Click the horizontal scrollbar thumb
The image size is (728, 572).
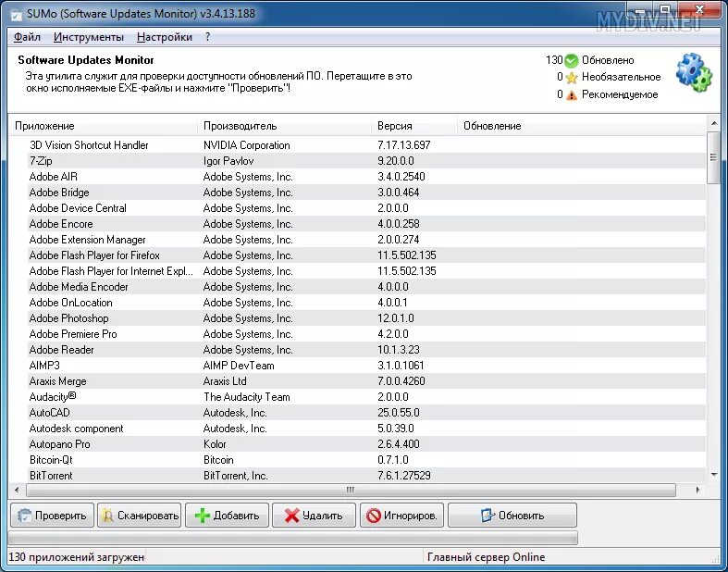tap(351, 490)
